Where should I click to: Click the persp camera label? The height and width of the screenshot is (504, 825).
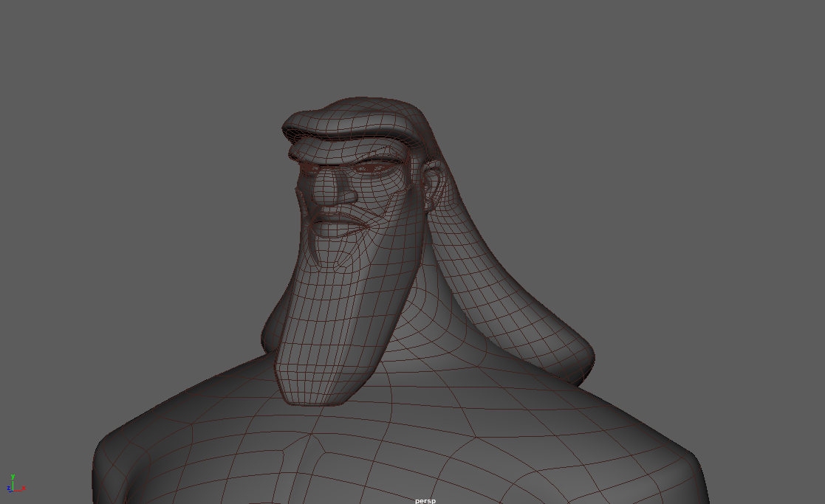[425, 500]
